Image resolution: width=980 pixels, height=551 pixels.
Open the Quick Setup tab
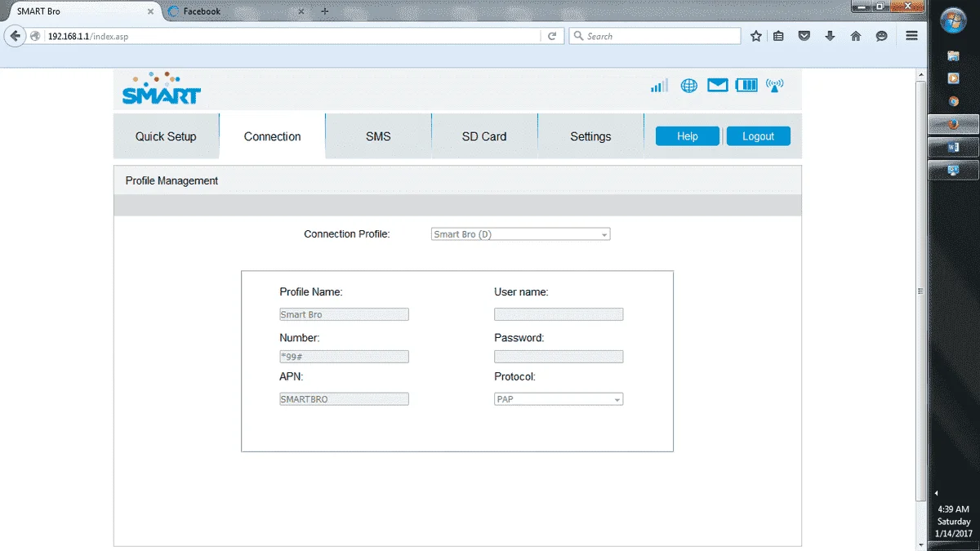tap(166, 136)
